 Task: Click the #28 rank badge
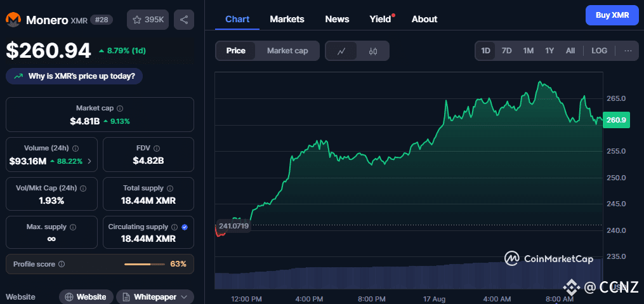101,20
